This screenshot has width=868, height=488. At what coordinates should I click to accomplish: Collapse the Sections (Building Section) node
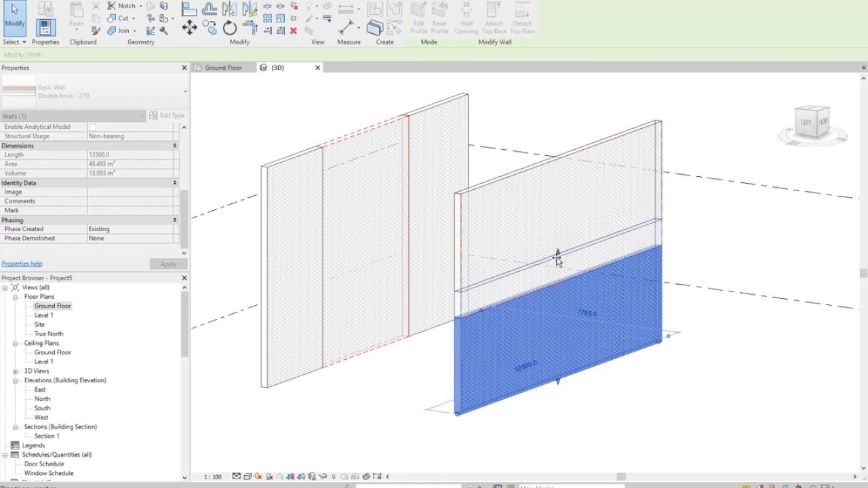tap(15, 427)
